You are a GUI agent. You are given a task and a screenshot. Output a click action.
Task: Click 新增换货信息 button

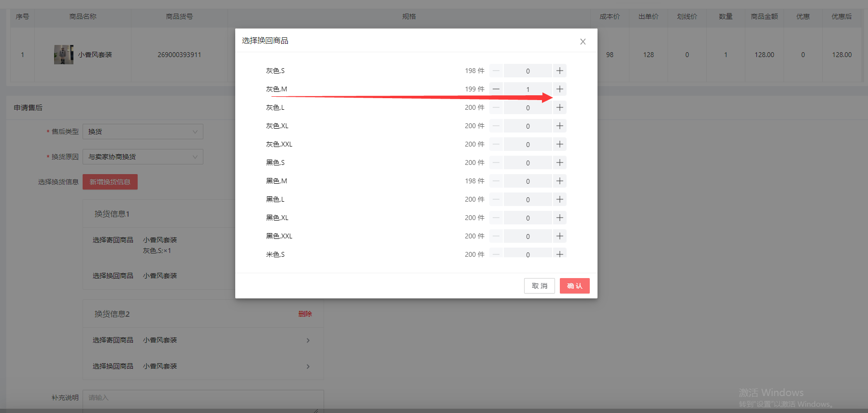pos(110,182)
